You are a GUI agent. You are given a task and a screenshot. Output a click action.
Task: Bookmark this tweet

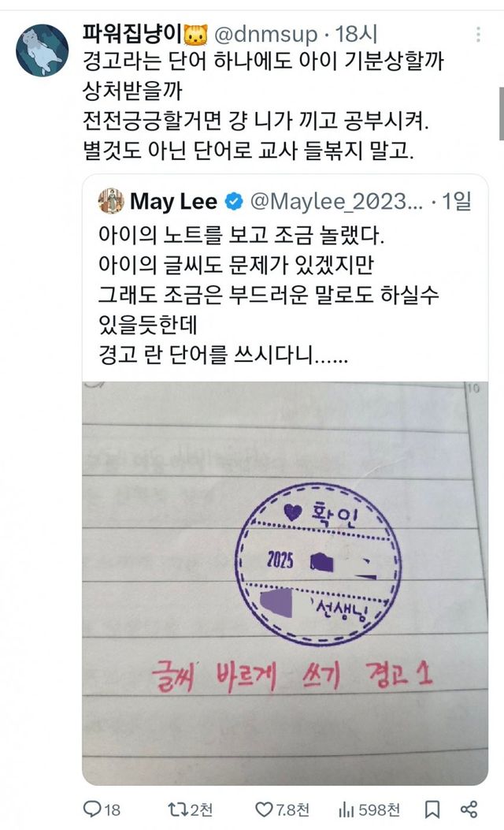click(x=432, y=809)
